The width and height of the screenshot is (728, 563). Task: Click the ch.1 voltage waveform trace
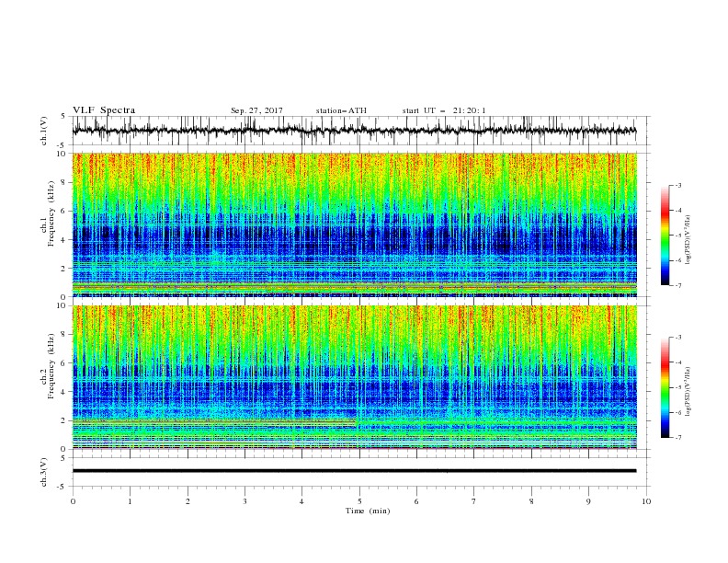pyautogui.click(x=354, y=131)
